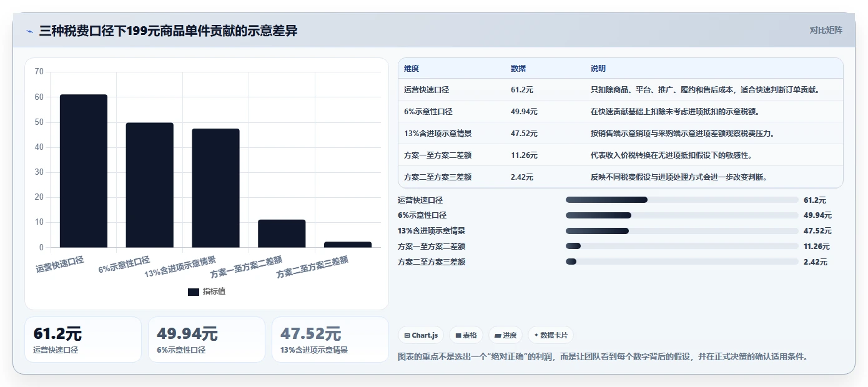Image resolution: width=868 pixels, height=387 pixels.
Task: Click the 维度 column header
Action: (x=412, y=69)
